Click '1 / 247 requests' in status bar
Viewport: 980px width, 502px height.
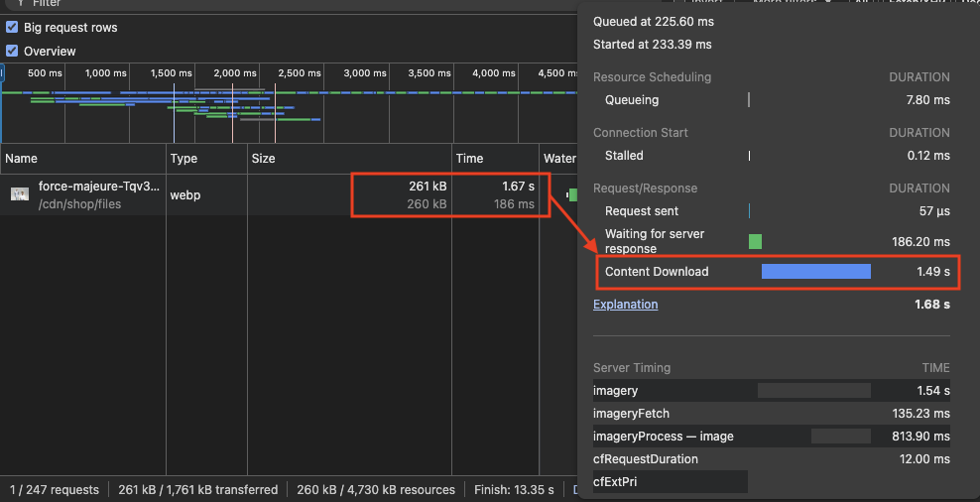point(55,489)
